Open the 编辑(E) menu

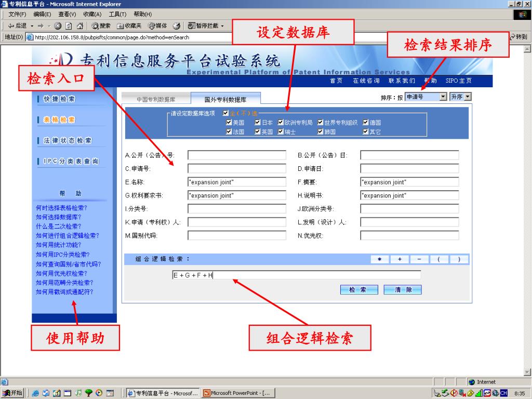42,14
